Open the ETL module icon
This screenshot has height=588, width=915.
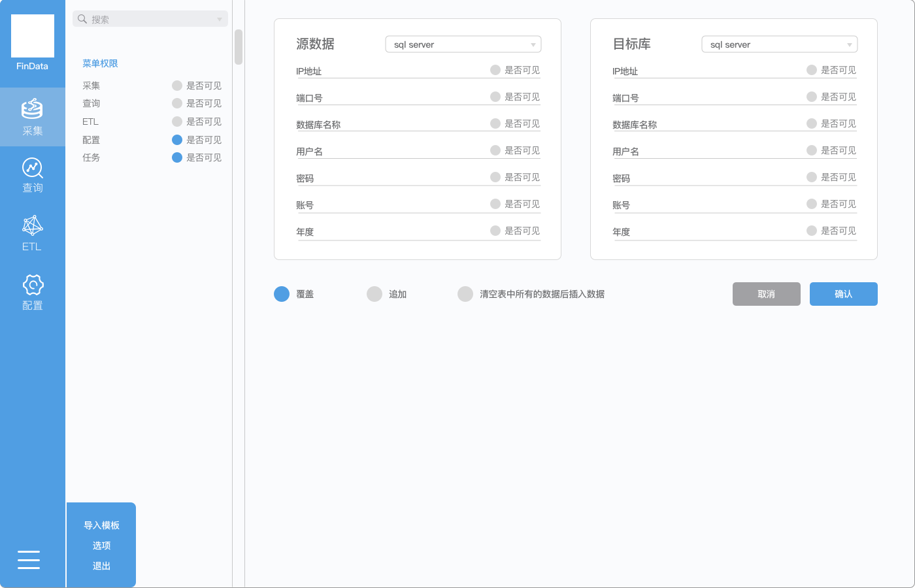pyautogui.click(x=32, y=225)
